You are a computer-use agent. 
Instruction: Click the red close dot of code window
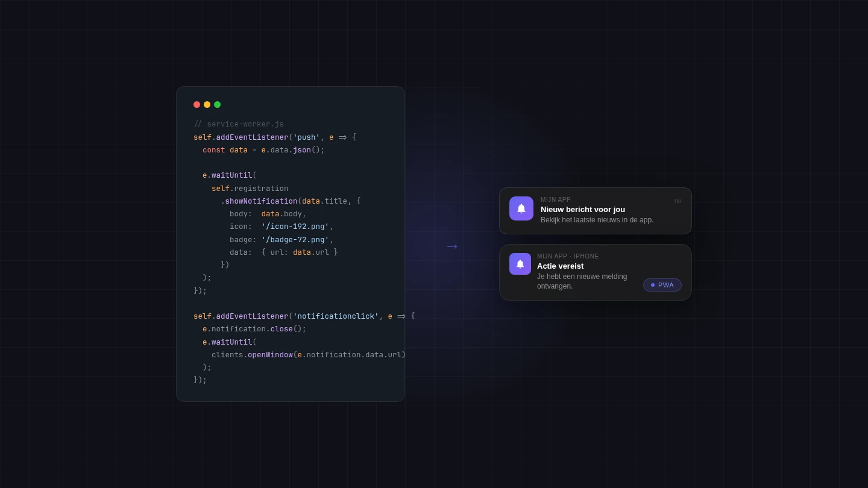click(197, 104)
